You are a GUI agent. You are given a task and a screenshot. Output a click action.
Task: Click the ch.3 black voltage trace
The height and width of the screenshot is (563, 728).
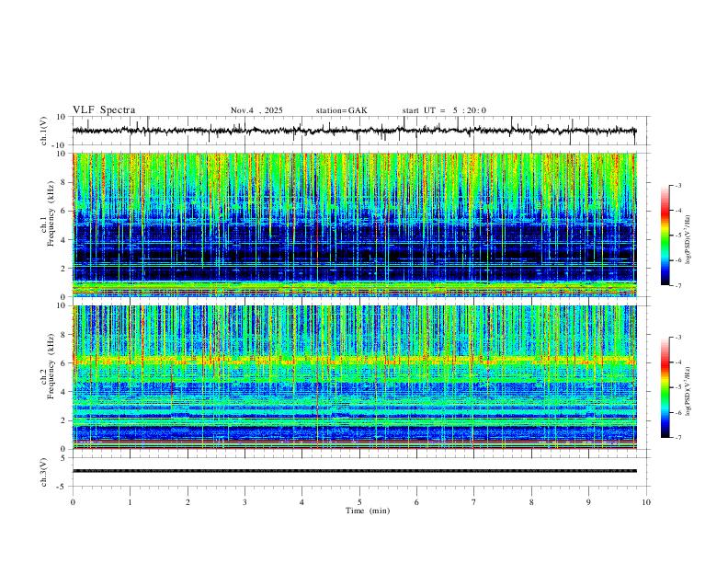point(354,471)
